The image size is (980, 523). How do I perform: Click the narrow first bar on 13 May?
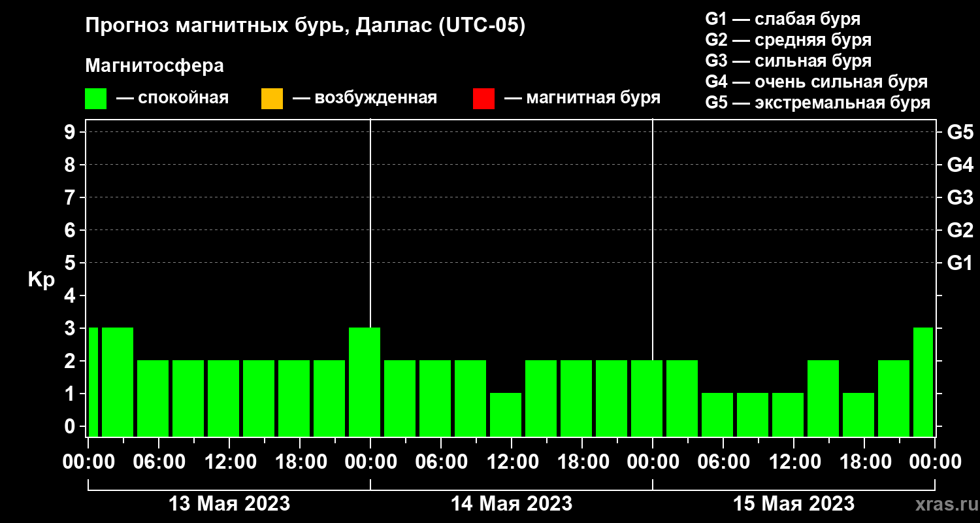tap(93, 382)
